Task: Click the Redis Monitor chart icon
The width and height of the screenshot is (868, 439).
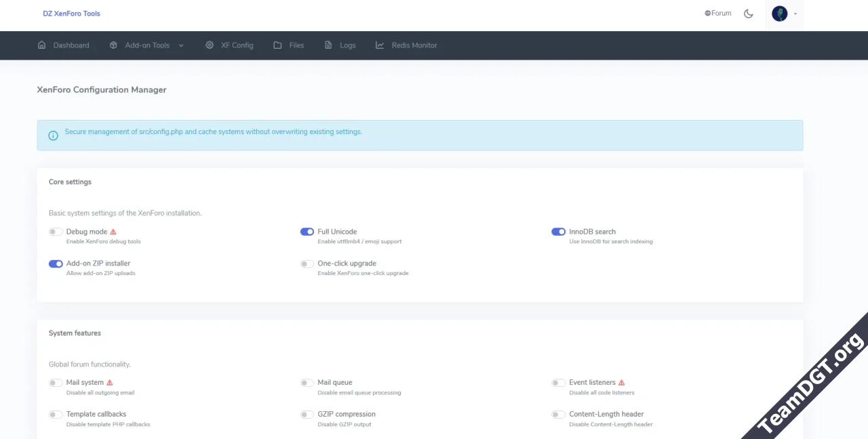Action: 380,45
